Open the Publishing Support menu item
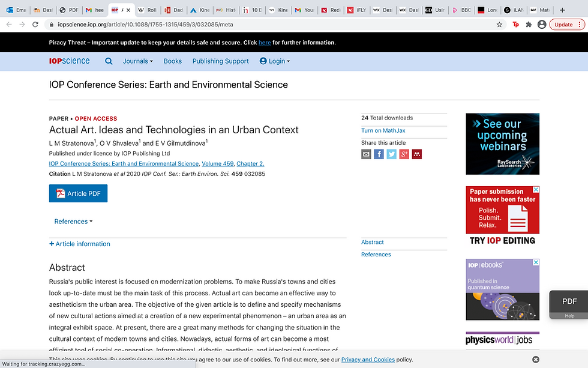The height and width of the screenshot is (368, 588). pyautogui.click(x=221, y=61)
